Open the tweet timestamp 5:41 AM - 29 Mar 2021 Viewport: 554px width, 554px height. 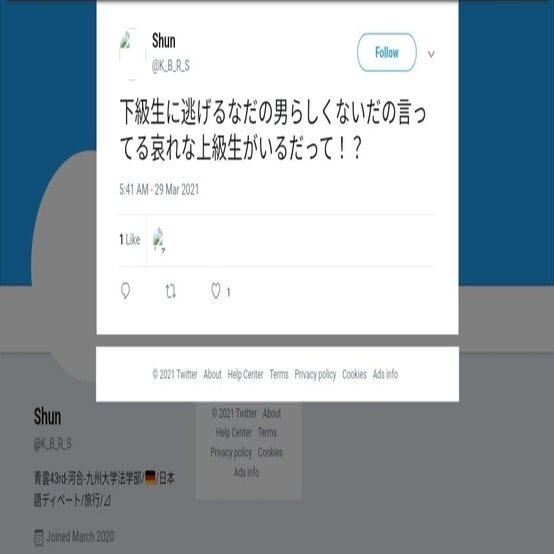tap(159, 190)
